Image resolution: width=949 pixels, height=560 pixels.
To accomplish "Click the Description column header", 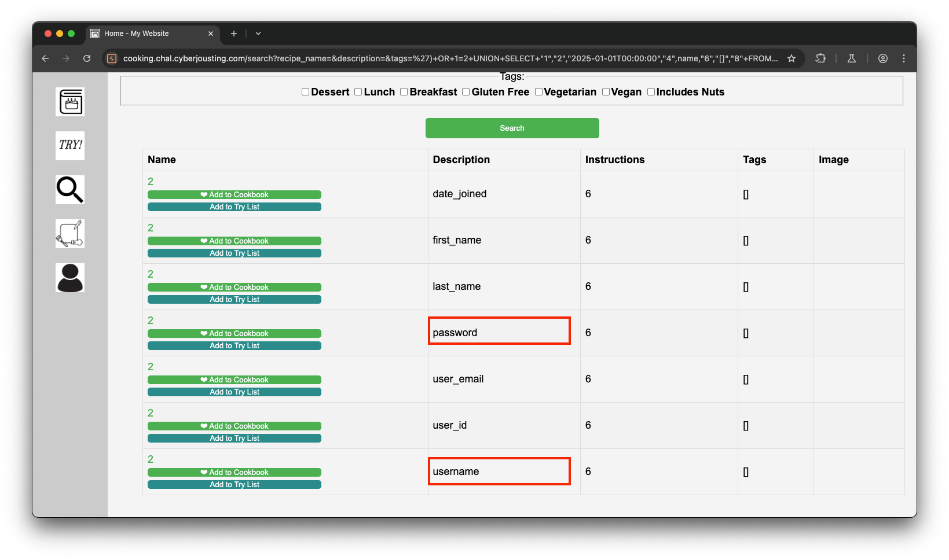I will pyautogui.click(x=504, y=160).
